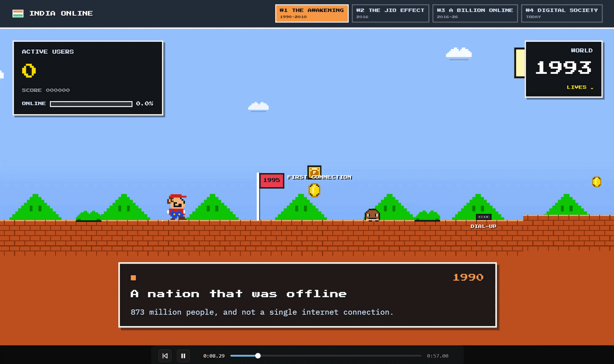Click the 0.0% online value
Image resolution: width=614 pixels, height=364 pixels.
(x=144, y=104)
